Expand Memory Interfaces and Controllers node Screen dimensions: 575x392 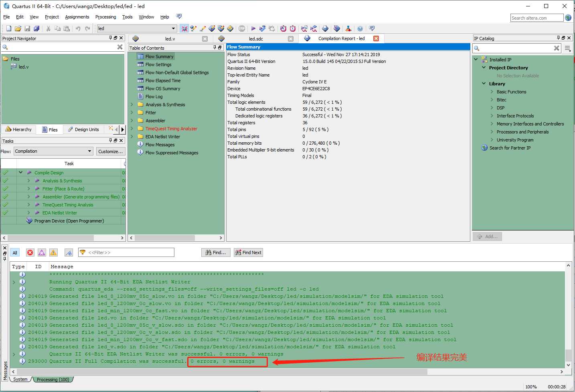492,123
